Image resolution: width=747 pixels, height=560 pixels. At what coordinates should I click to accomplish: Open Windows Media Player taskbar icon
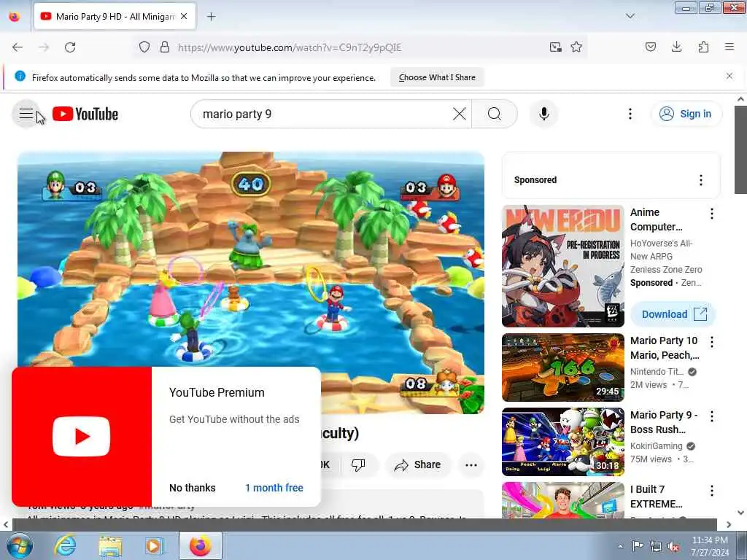coord(155,545)
